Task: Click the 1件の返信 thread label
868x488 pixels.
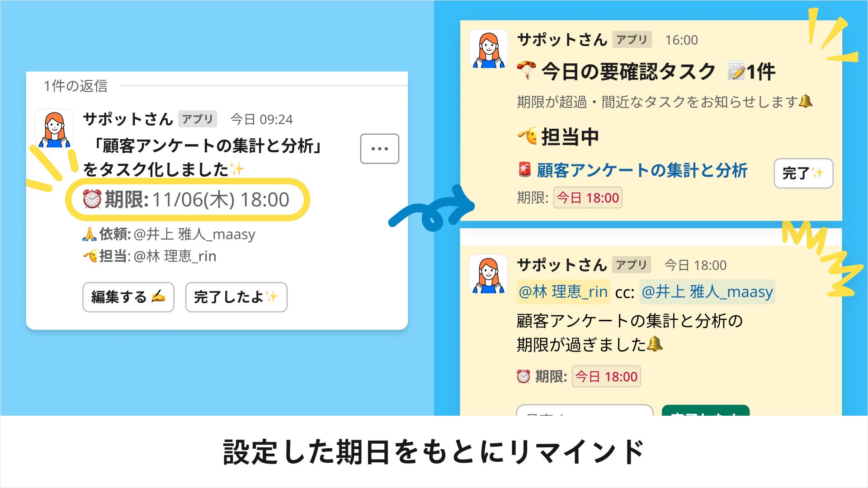Action: [75, 86]
